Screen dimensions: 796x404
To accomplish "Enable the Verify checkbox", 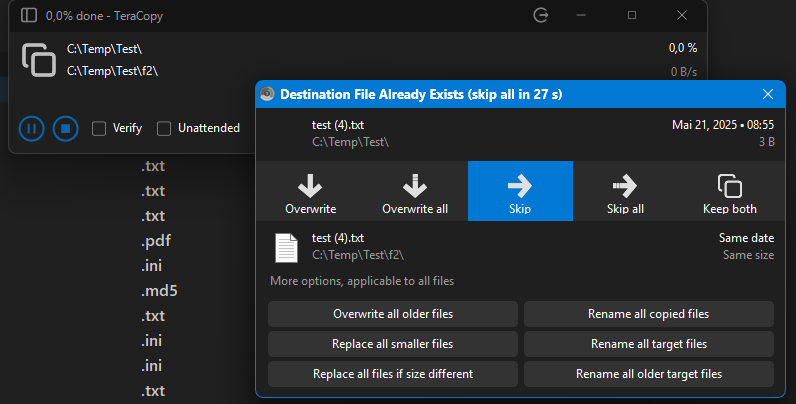I will (99, 128).
